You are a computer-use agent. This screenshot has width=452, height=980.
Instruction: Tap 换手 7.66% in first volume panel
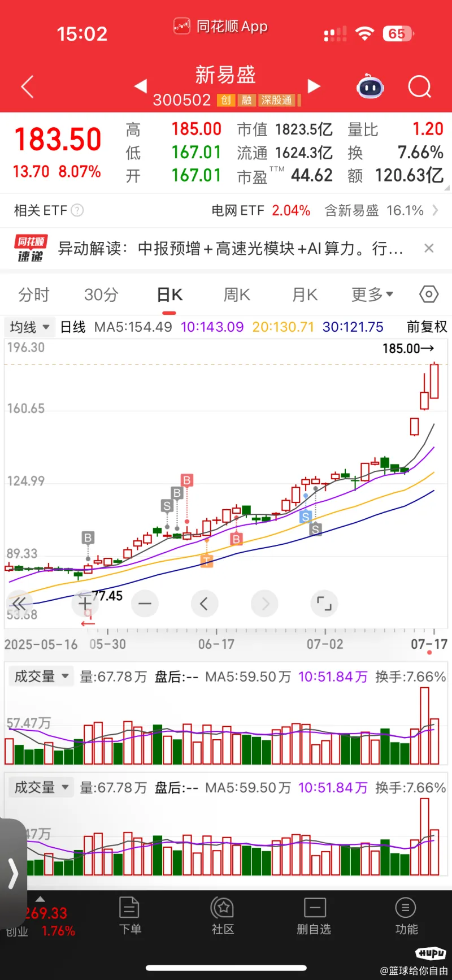pyautogui.click(x=411, y=677)
